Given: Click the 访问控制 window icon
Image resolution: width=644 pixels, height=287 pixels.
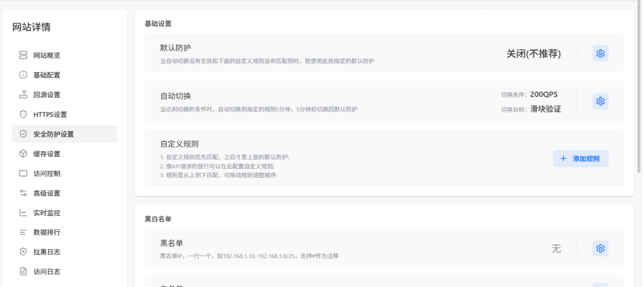Looking at the screenshot, I should (23, 173).
